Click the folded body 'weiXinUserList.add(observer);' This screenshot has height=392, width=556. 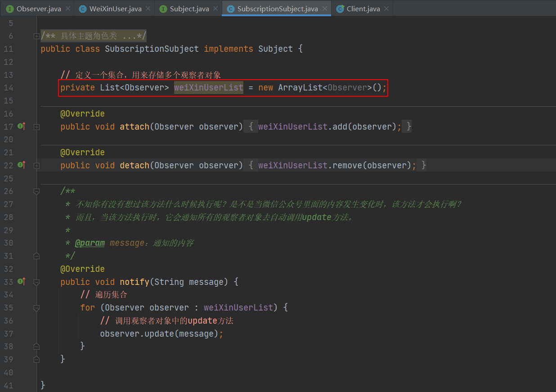click(330, 127)
